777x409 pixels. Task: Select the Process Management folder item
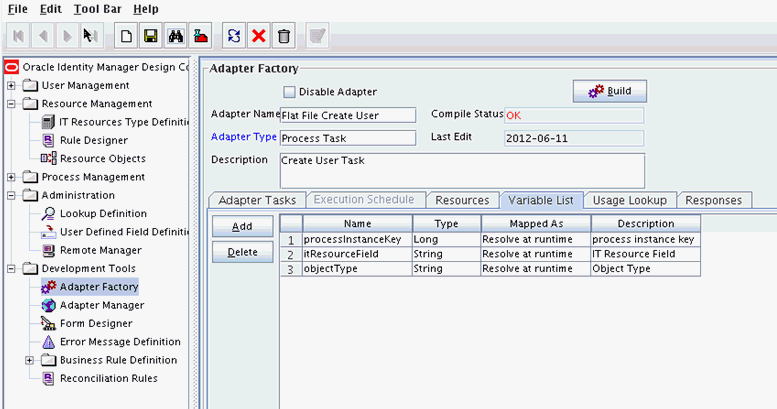click(x=84, y=177)
